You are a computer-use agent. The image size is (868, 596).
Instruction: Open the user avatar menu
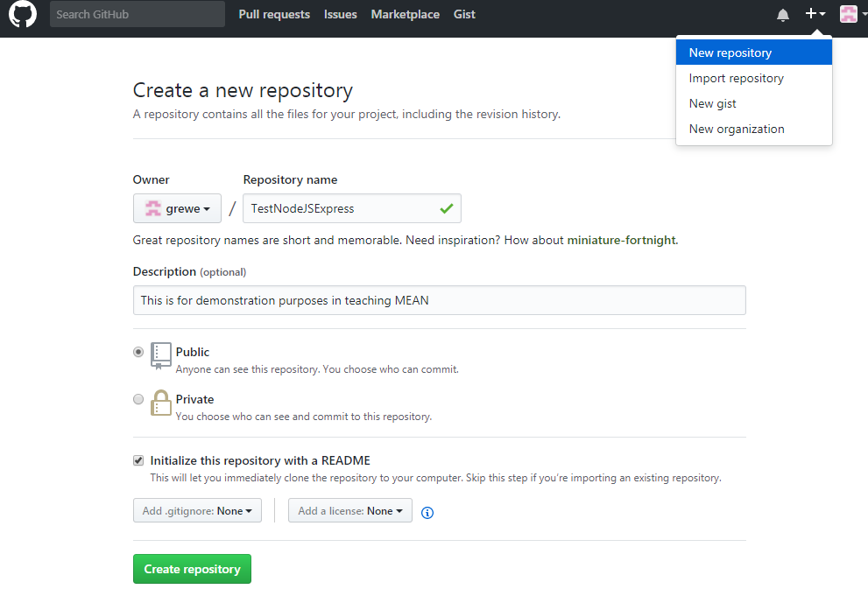pos(850,14)
